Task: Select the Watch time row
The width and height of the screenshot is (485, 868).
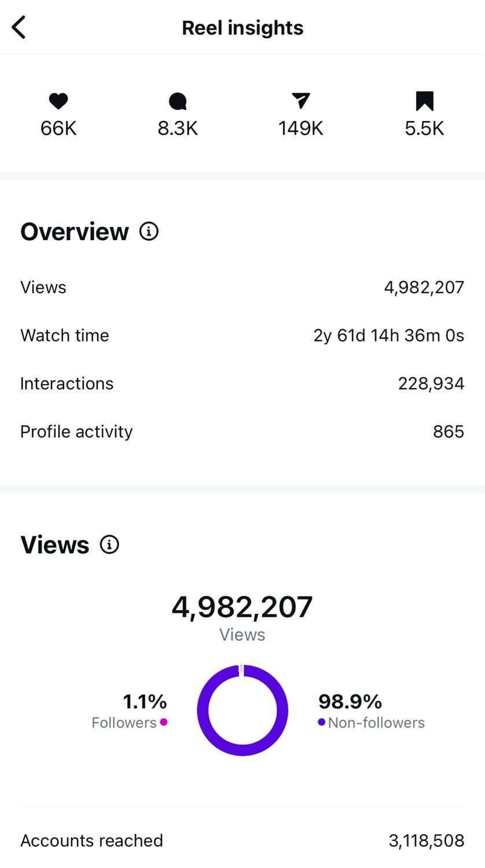Action: point(242,335)
